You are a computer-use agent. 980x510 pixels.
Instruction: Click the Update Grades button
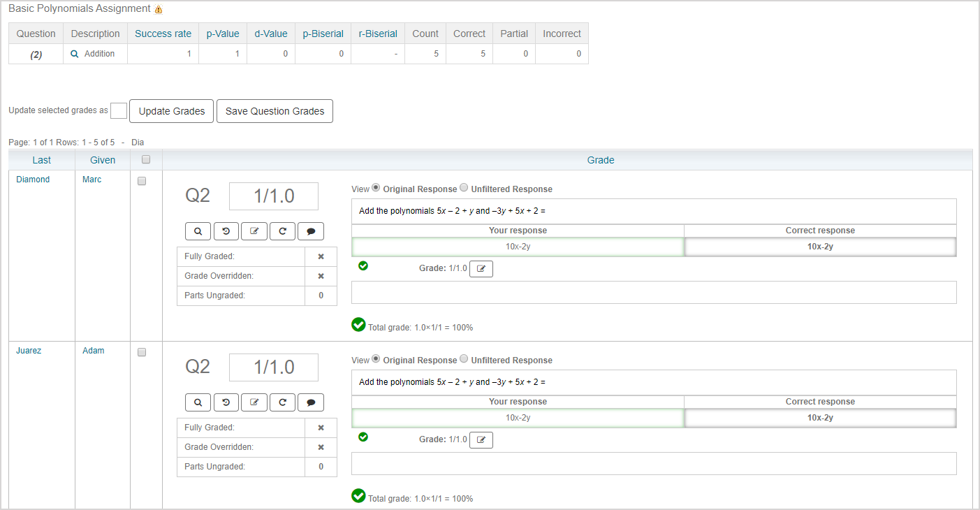click(172, 111)
